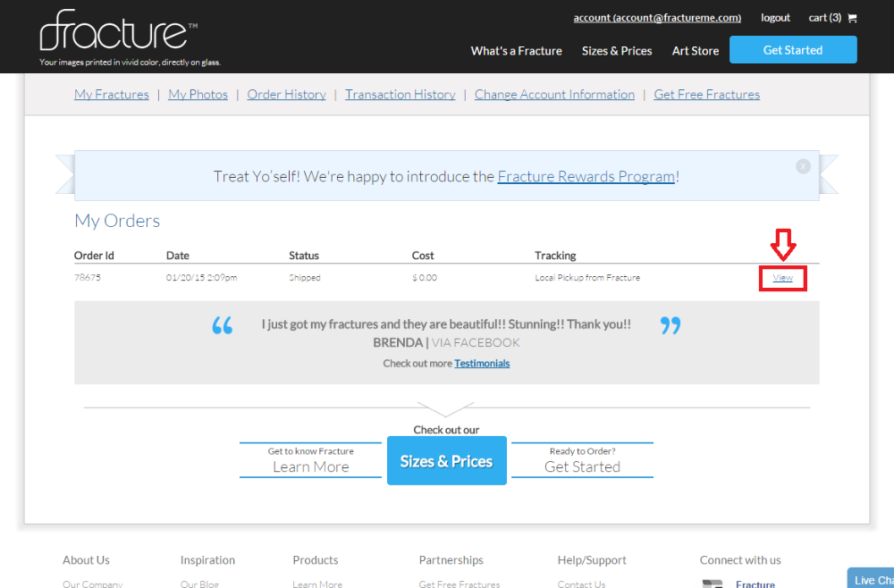894x588 pixels.
Task: Open Our Blog footer link
Action: coord(199,584)
